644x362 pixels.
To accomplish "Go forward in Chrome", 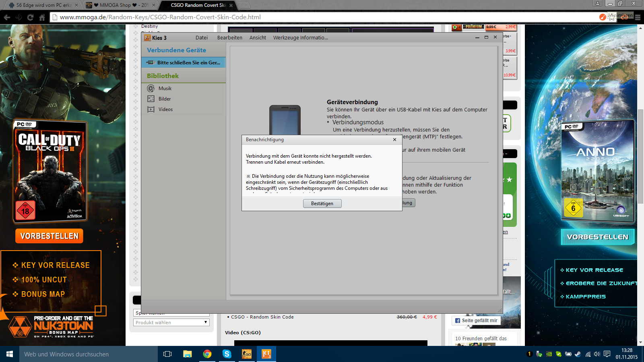I will pos(19,17).
